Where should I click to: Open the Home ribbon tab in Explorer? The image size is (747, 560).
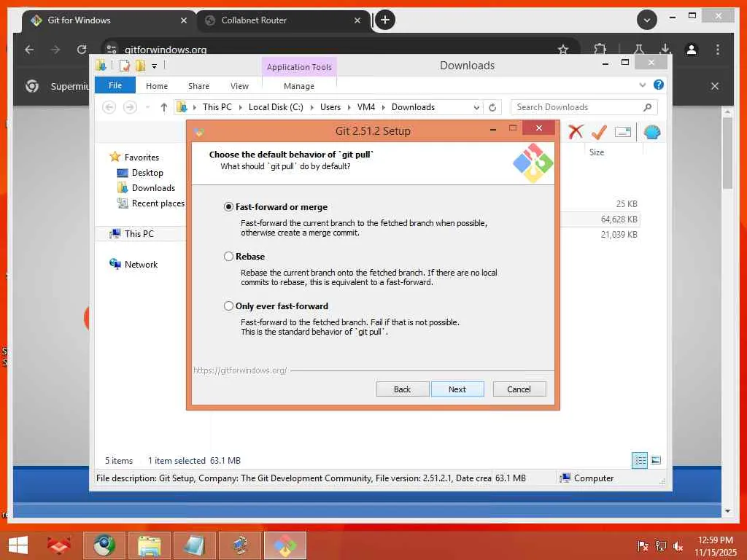click(157, 86)
